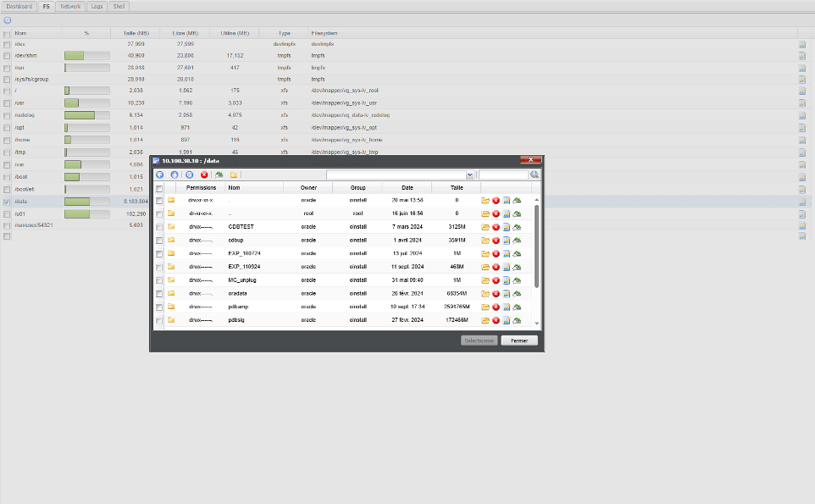Click the new folder icon in dialog toolbar
815x504 pixels.
point(233,174)
